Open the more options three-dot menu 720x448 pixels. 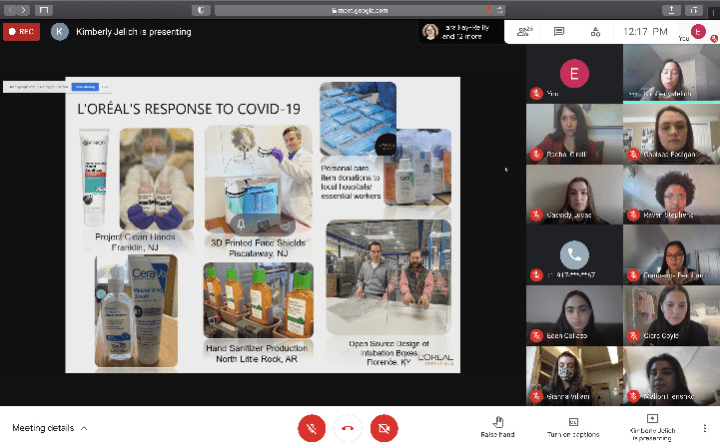tap(704, 428)
